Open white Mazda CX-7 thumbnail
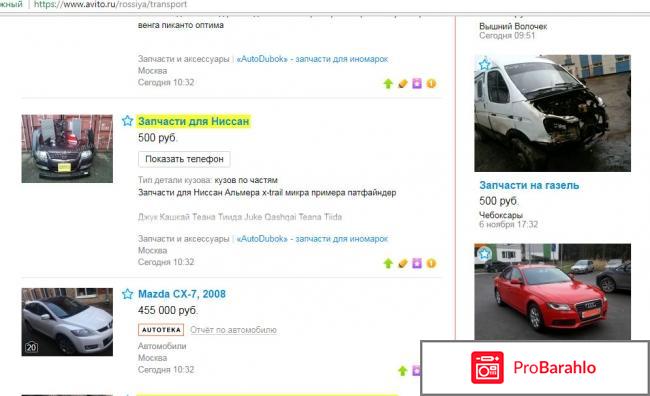This screenshot has width=650, height=396. (67, 322)
